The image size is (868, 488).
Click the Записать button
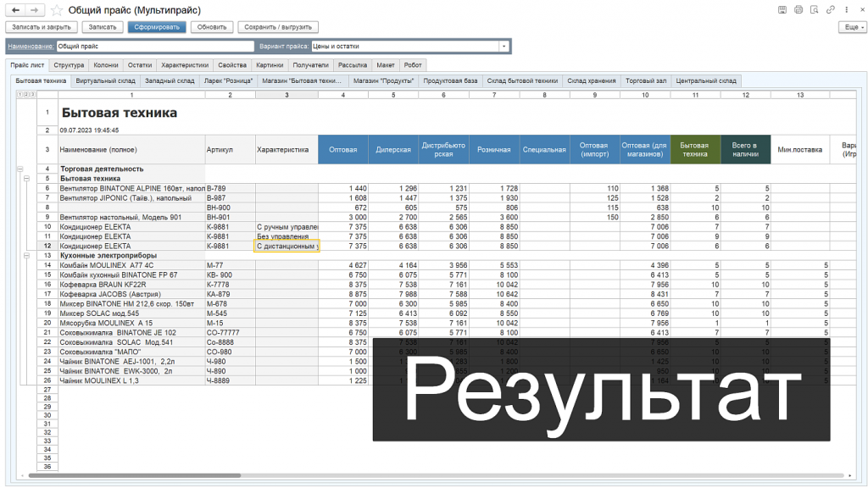tap(103, 27)
